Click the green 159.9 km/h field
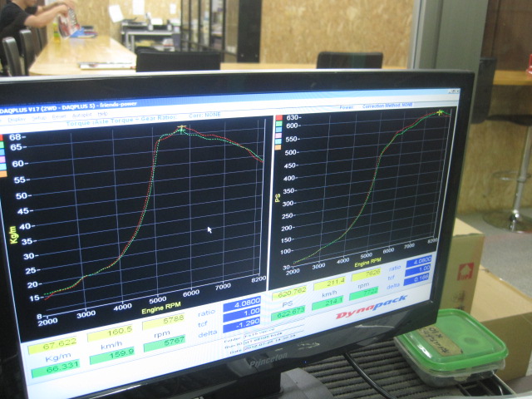The image size is (532, 399). click(x=113, y=354)
